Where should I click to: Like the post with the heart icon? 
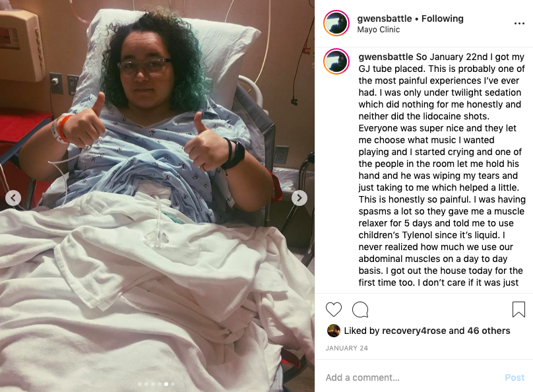point(334,310)
